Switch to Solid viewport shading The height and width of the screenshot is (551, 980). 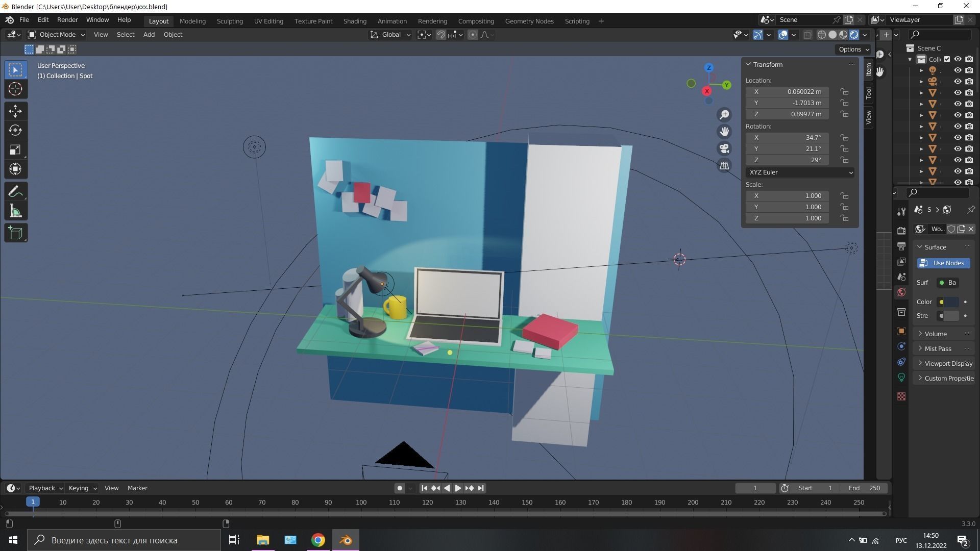pos(832,35)
